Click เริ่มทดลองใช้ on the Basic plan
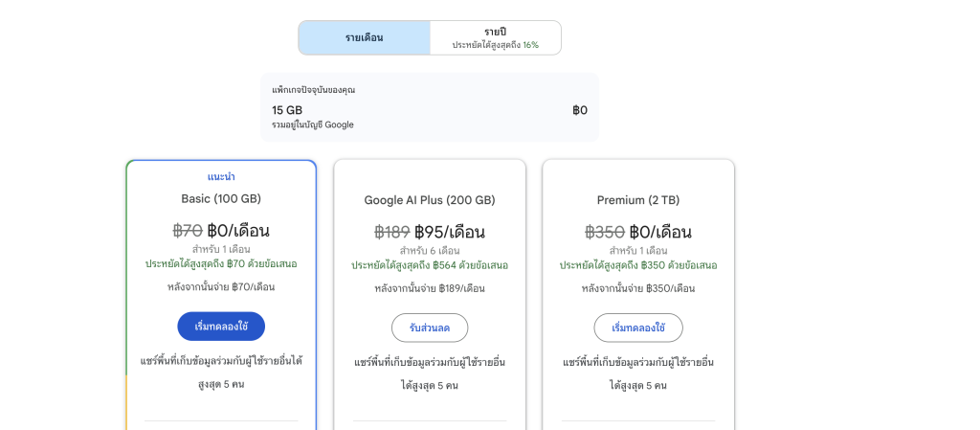 coord(221,327)
